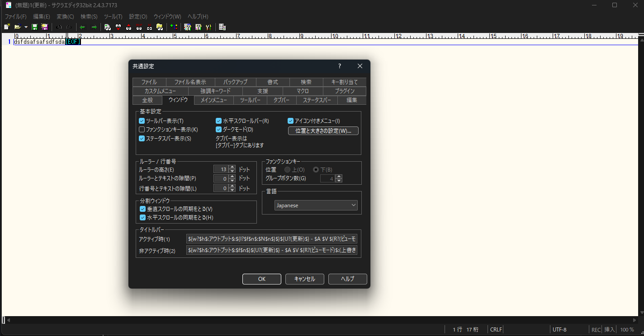Click the Grep icon with folder and eyes
This screenshot has width=644, height=336.
click(x=160, y=27)
